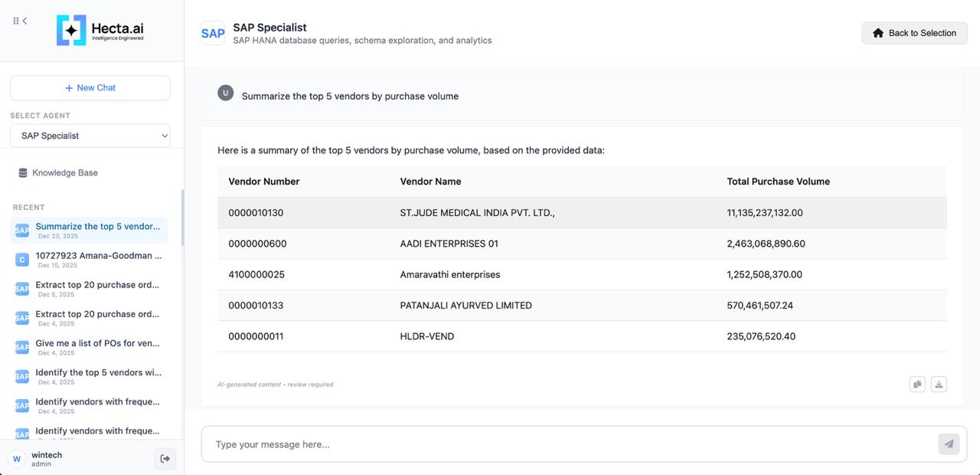Screen dimensions: 980x475
Task: Select vendor number 4100000025
Action: [x=256, y=274]
